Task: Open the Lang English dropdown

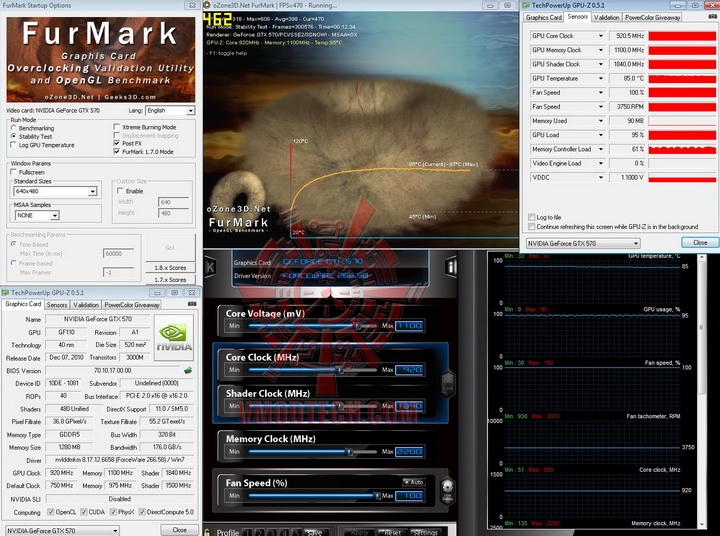Action: point(169,110)
